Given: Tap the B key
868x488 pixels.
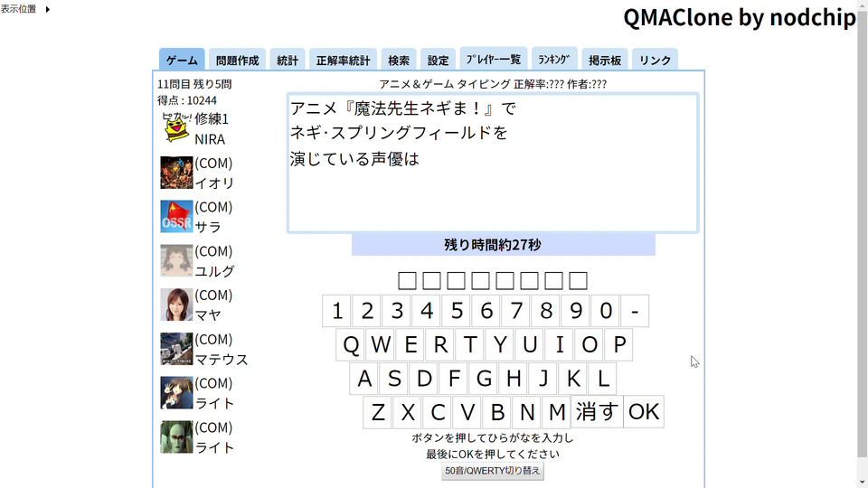Looking at the screenshot, I should click(497, 412).
